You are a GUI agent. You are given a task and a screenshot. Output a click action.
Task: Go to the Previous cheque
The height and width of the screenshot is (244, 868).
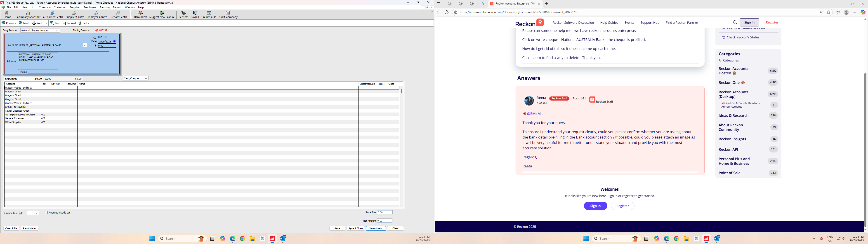(9, 23)
